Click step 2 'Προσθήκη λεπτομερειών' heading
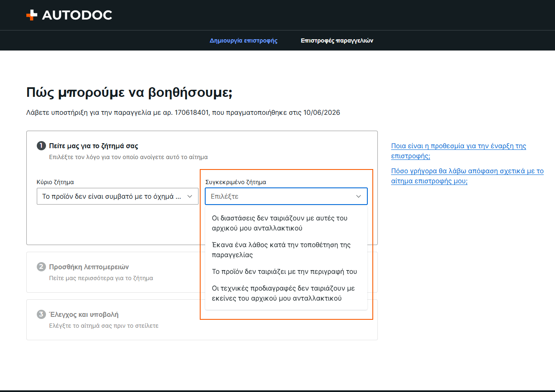 (x=89, y=267)
